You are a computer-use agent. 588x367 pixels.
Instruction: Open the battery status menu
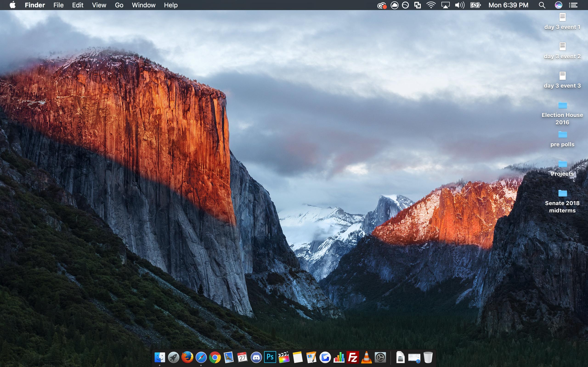pyautogui.click(x=475, y=5)
